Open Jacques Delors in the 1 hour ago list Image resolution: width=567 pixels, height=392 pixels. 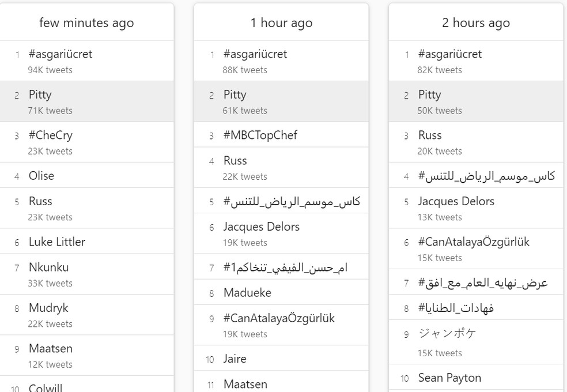point(262,227)
